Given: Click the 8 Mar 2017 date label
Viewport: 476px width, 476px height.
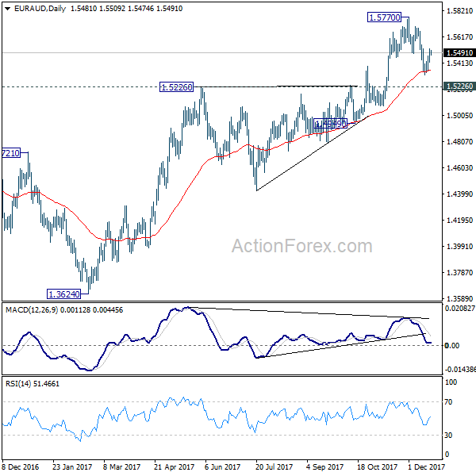Looking at the screenshot, I should click(x=121, y=466).
